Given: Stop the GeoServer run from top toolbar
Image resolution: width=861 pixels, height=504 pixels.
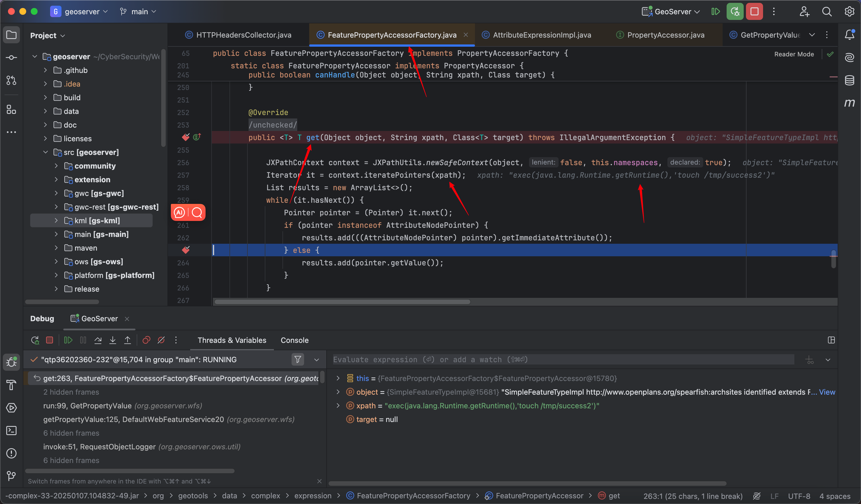Looking at the screenshot, I should [x=755, y=12].
